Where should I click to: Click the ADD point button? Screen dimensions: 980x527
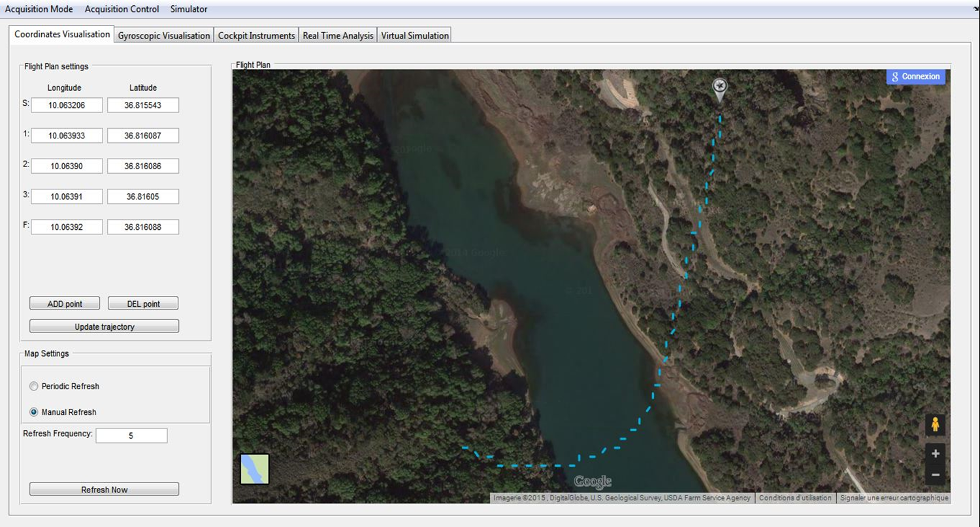(x=65, y=304)
